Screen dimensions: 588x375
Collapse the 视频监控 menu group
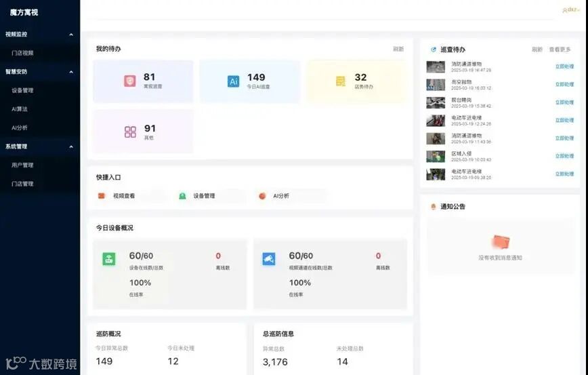click(71, 35)
